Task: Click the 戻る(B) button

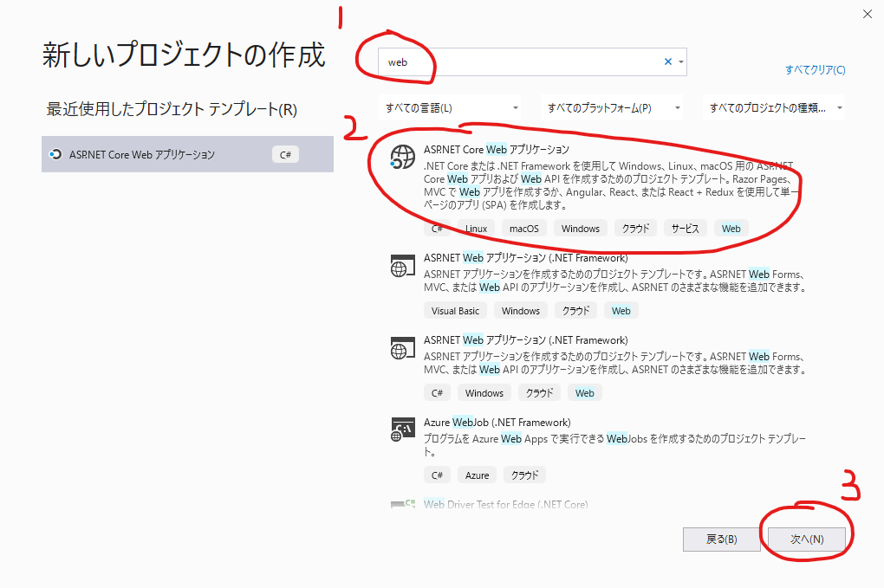Action: pyautogui.click(x=720, y=539)
